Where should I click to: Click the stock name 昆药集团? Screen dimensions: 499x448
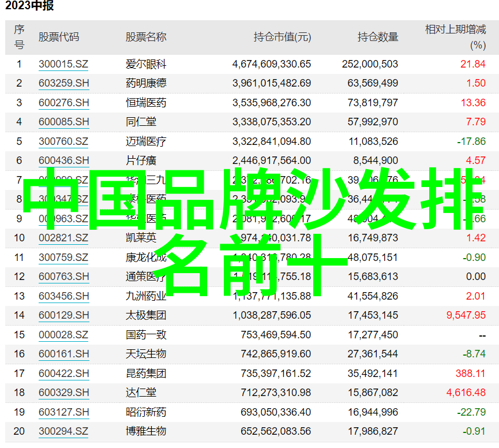pyautogui.click(x=146, y=374)
